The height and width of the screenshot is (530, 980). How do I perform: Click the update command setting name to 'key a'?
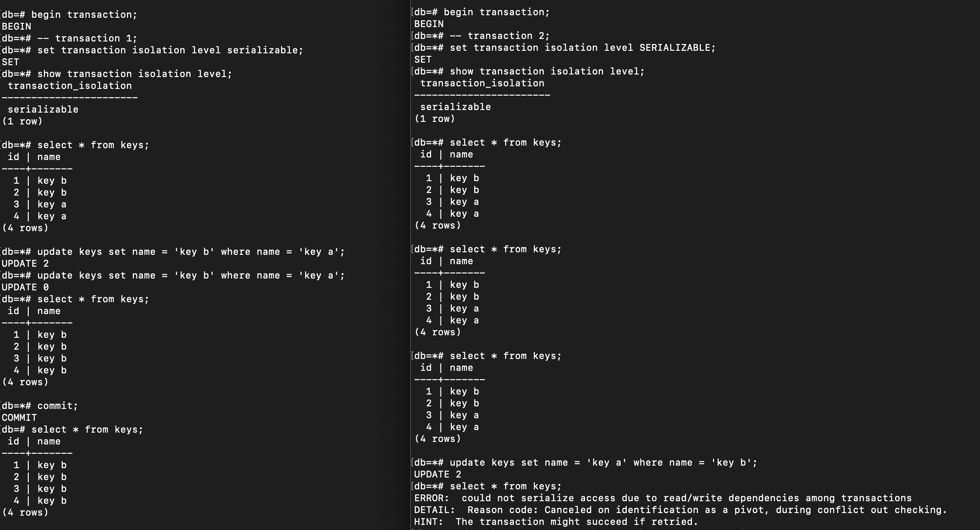pos(604,462)
